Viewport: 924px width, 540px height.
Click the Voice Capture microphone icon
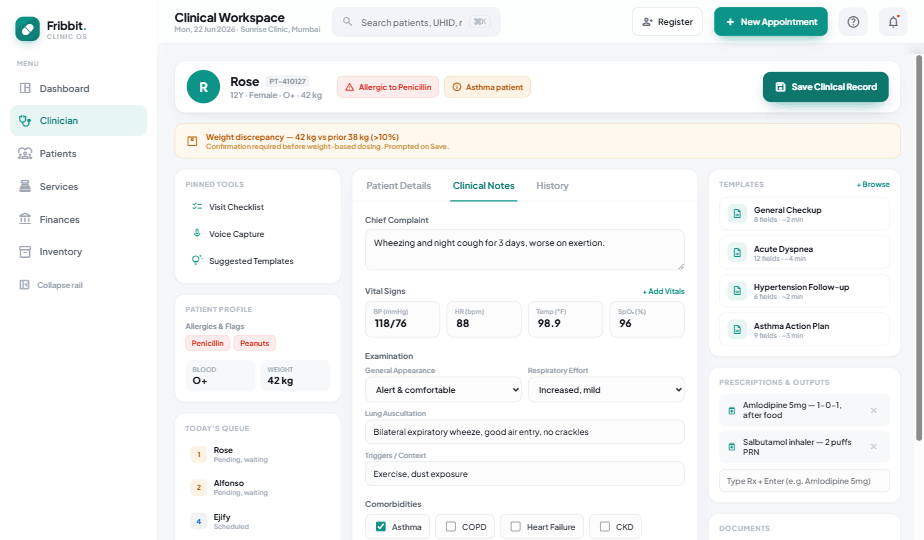click(x=197, y=233)
